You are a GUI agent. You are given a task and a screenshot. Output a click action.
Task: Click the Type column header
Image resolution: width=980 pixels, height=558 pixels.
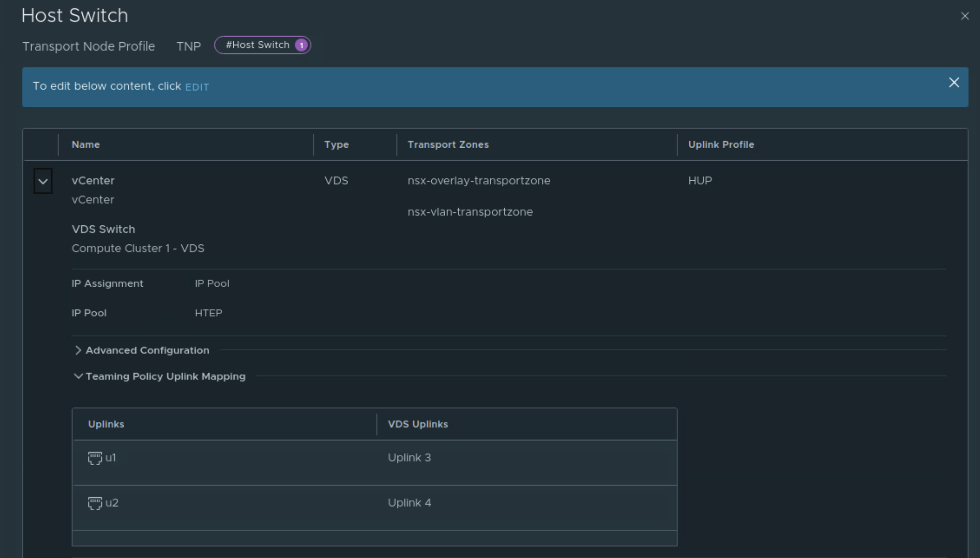point(336,145)
